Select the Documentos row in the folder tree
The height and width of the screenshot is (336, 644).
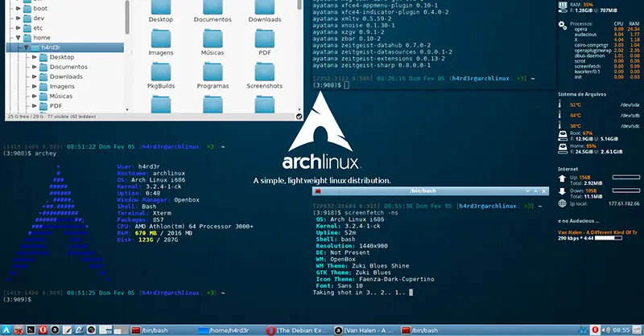coord(65,67)
